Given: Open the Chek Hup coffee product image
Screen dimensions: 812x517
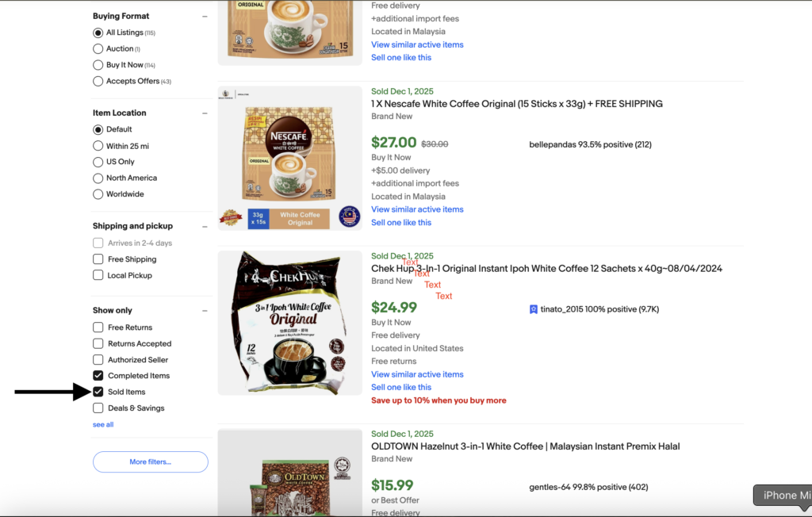Looking at the screenshot, I should click(x=289, y=324).
